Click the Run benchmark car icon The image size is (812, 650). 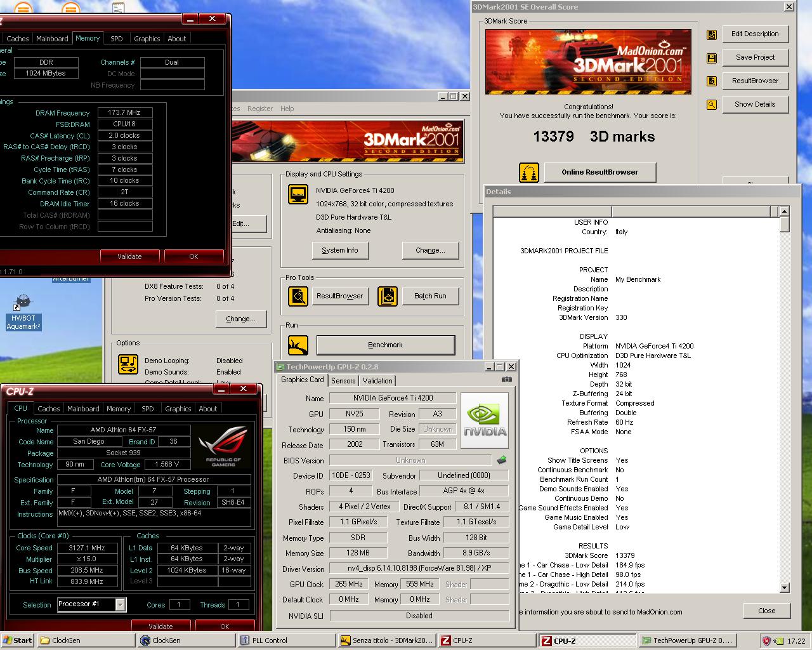tap(298, 345)
